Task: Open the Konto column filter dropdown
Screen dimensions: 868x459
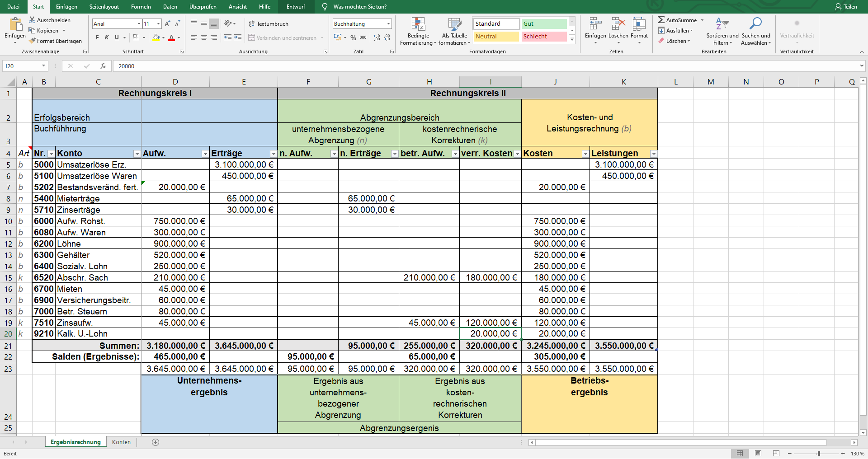Action: pos(137,154)
